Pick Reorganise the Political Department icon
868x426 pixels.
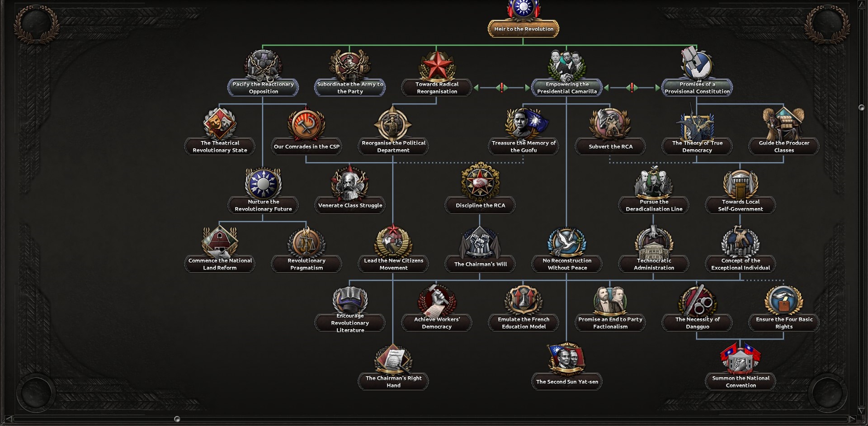coord(393,124)
